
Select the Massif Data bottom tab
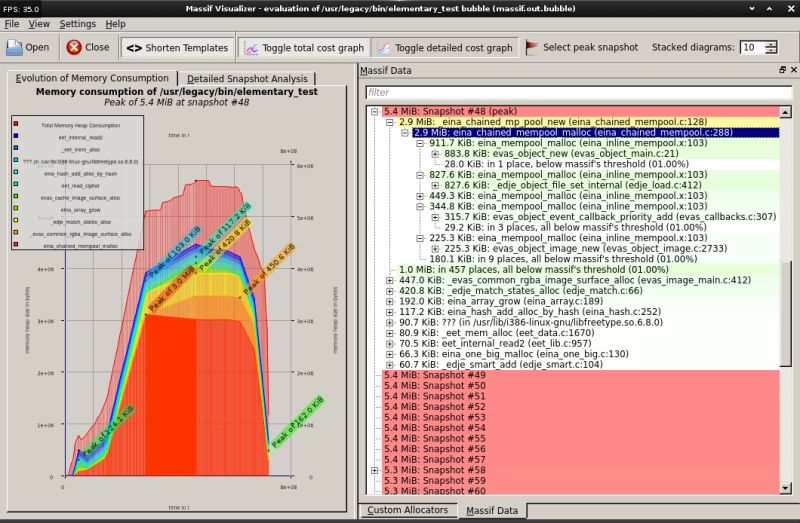(x=492, y=510)
